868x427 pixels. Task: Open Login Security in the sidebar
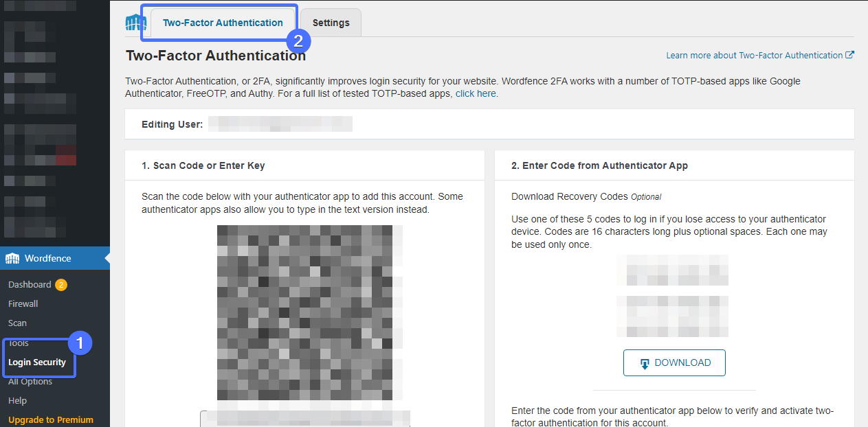[37, 362]
